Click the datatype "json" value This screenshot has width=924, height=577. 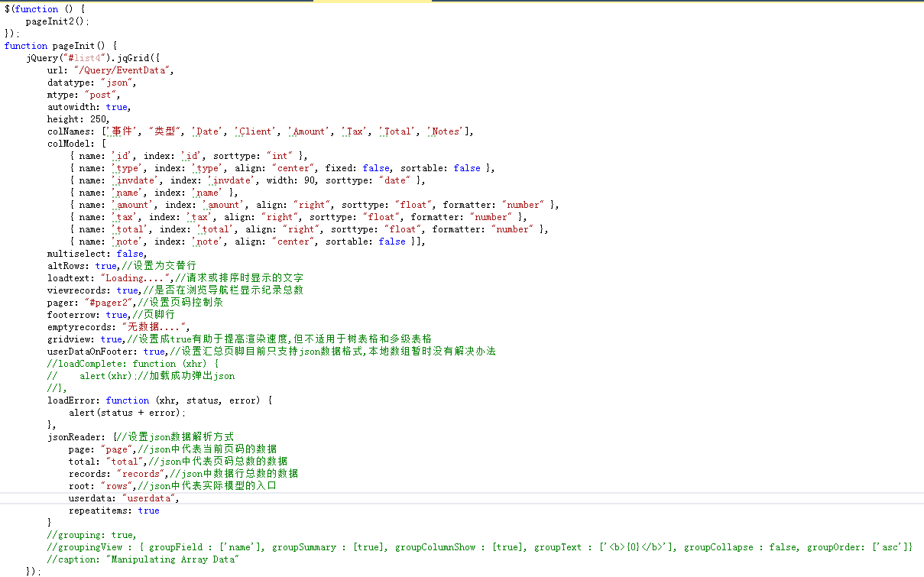click(117, 83)
